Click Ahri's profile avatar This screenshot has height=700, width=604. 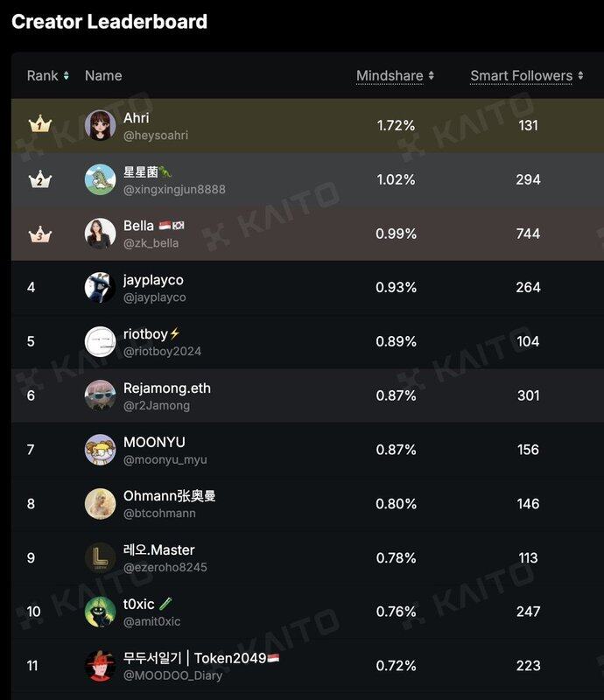click(x=100, y=125)
